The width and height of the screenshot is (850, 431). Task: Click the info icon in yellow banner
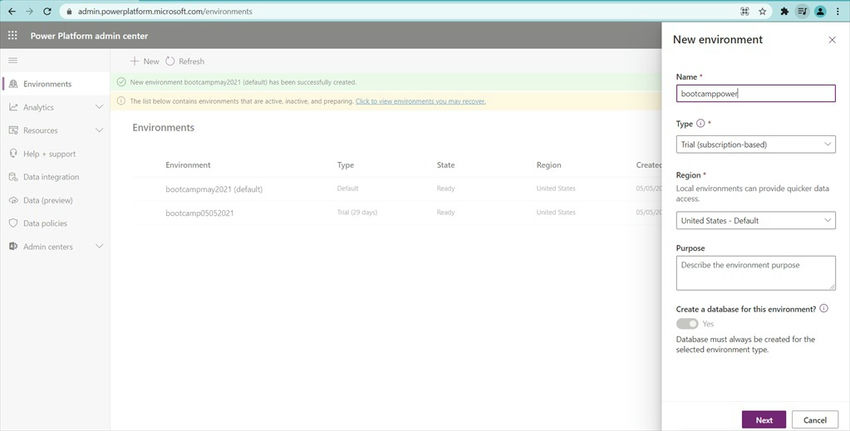[121, 101]
